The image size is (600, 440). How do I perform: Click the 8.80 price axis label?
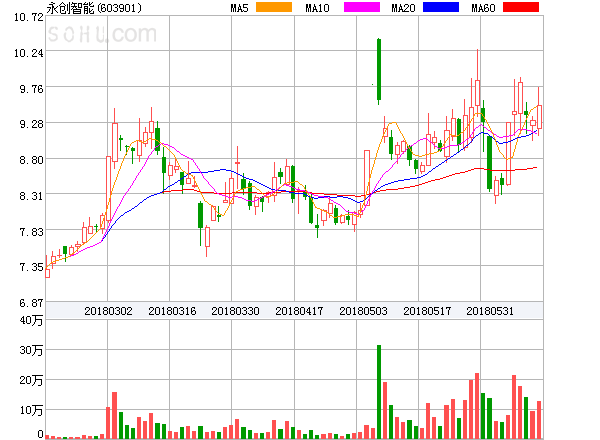tap(31, 160)
